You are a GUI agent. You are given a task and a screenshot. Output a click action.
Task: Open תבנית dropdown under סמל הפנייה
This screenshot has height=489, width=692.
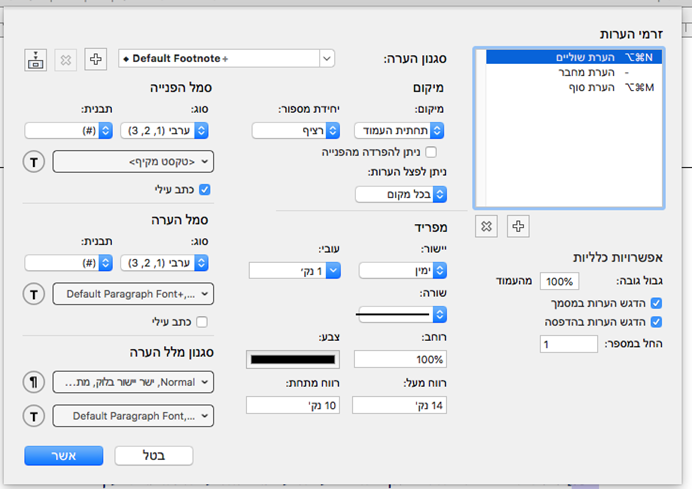coord(69,131)
